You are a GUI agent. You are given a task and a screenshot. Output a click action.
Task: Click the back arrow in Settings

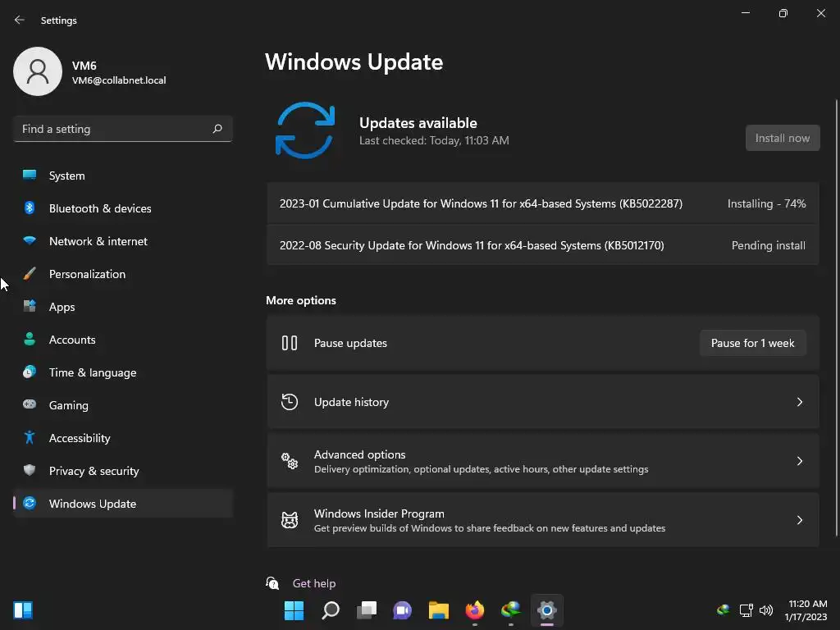click(20, 20)
